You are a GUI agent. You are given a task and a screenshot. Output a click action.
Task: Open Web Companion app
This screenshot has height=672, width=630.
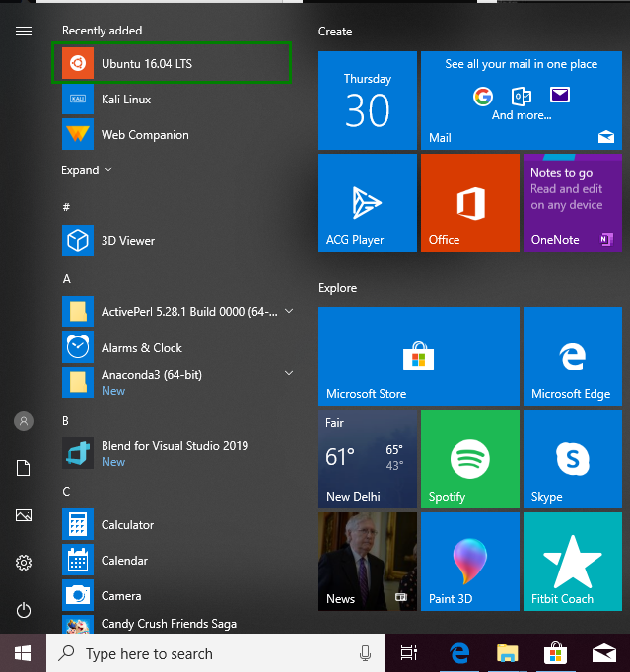point(177,135)
